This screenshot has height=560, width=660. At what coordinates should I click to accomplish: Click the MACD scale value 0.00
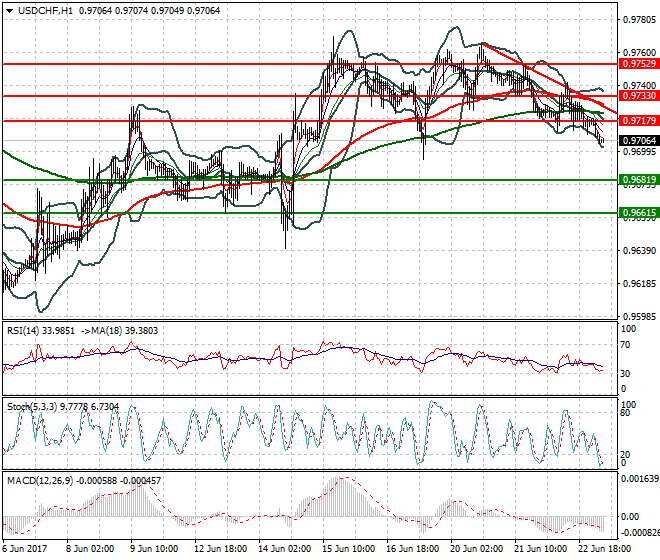630,517
